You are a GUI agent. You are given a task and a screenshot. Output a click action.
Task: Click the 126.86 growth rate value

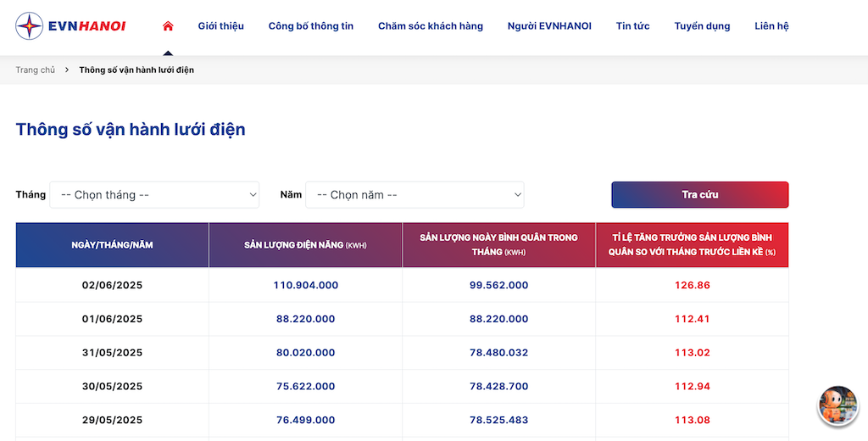(692, 285)
